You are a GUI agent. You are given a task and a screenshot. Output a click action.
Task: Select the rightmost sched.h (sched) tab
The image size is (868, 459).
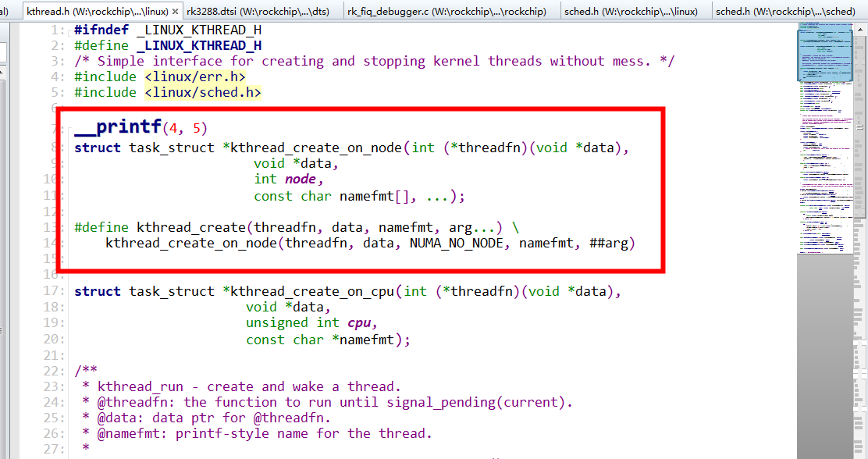click(788, 12)
